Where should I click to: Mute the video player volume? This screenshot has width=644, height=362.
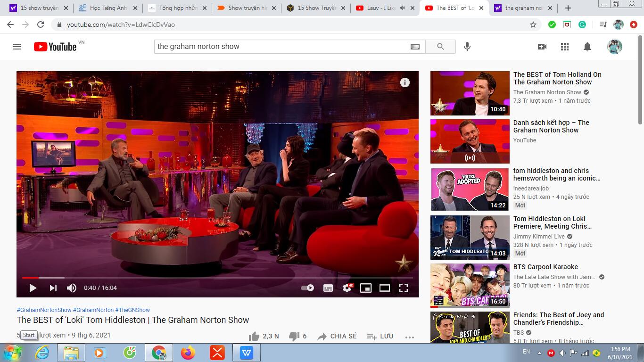click(x=72, y=288)
